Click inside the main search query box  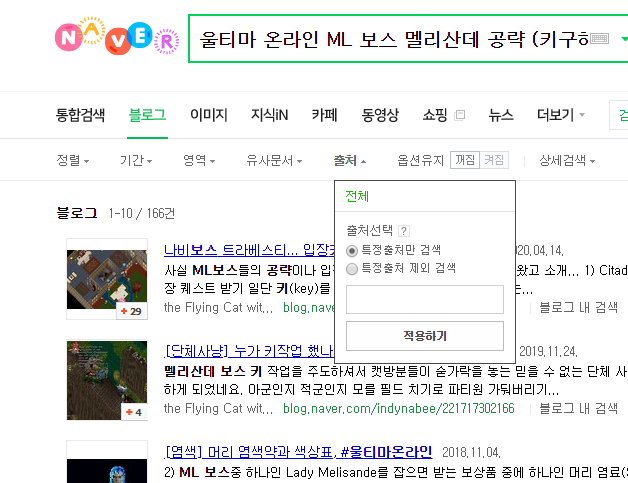[x=392, y=39]
